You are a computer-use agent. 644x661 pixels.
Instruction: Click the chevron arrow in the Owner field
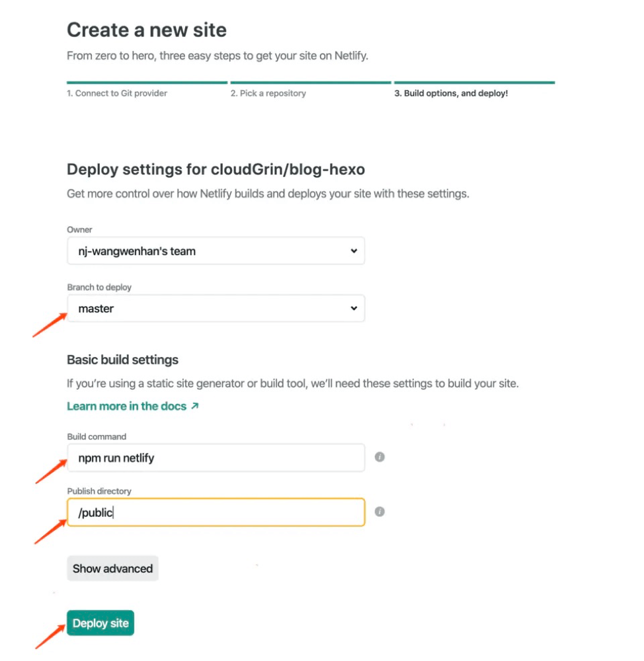[x=354, y=251]
